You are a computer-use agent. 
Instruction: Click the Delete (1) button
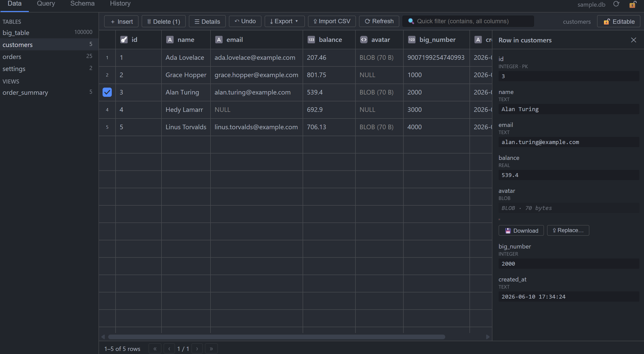click(x=164, y=21)
